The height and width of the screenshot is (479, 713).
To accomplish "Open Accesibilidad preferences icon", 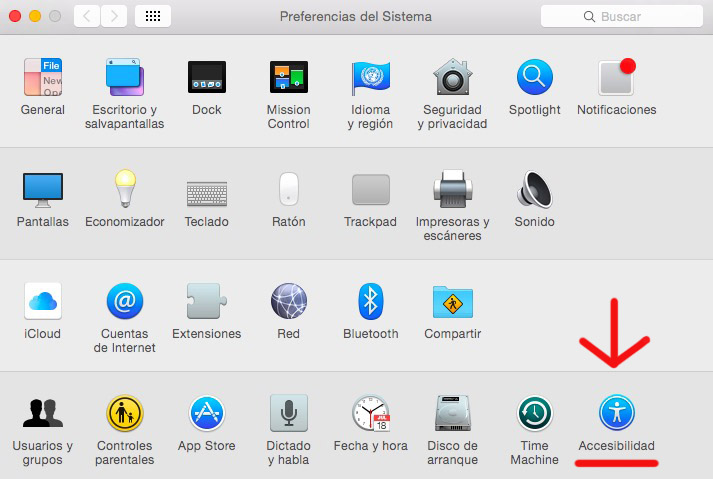I will [617, 413].
